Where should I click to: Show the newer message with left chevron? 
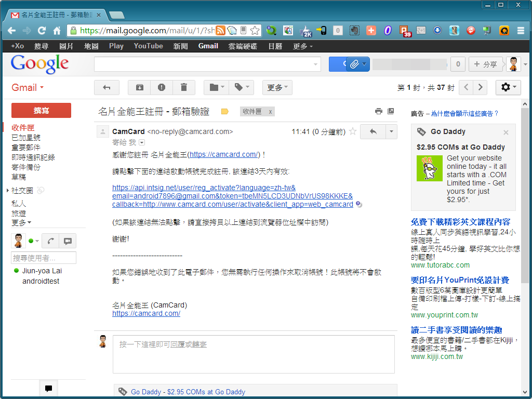tap(466, 87)
